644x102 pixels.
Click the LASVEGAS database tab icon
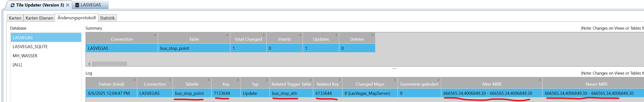click(77, 5)
